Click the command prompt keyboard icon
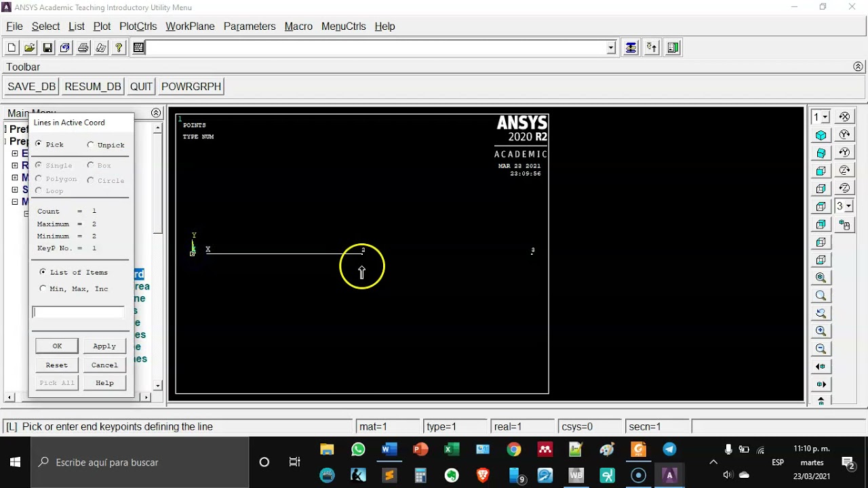Screen dimensions: 868x488 click(x=138, y=47)
